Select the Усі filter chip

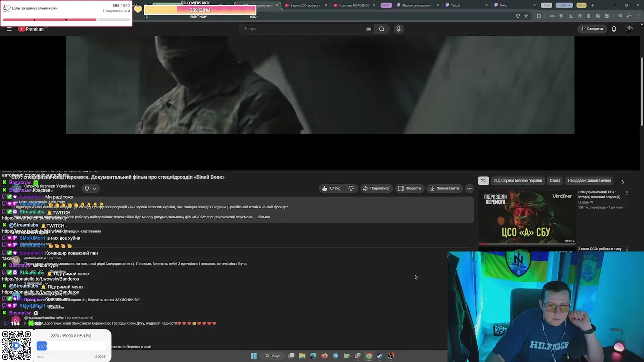click(484, 180)
